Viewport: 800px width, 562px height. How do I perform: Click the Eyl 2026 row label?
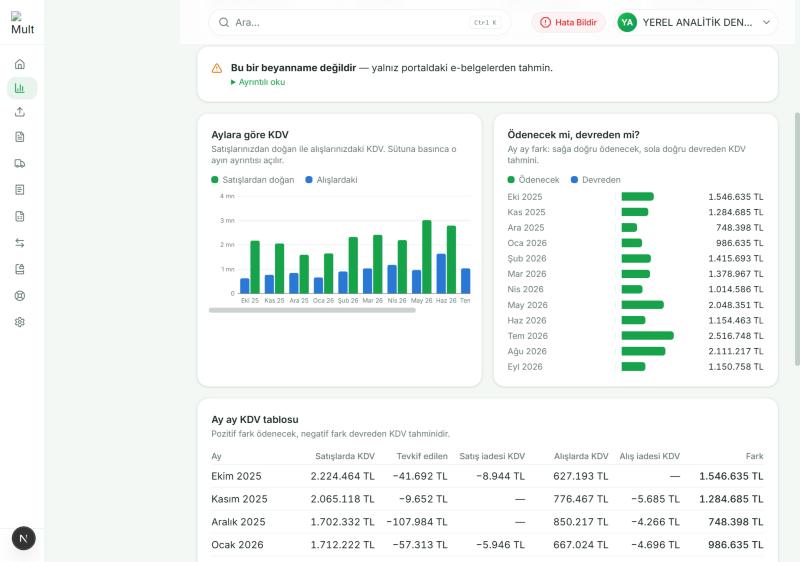click(524, 367)
